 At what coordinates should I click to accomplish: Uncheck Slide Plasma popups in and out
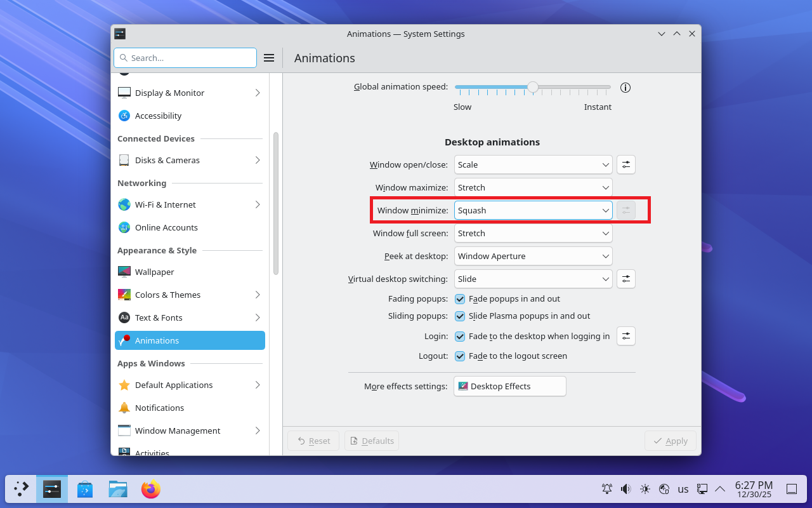[x=460, y=316]
